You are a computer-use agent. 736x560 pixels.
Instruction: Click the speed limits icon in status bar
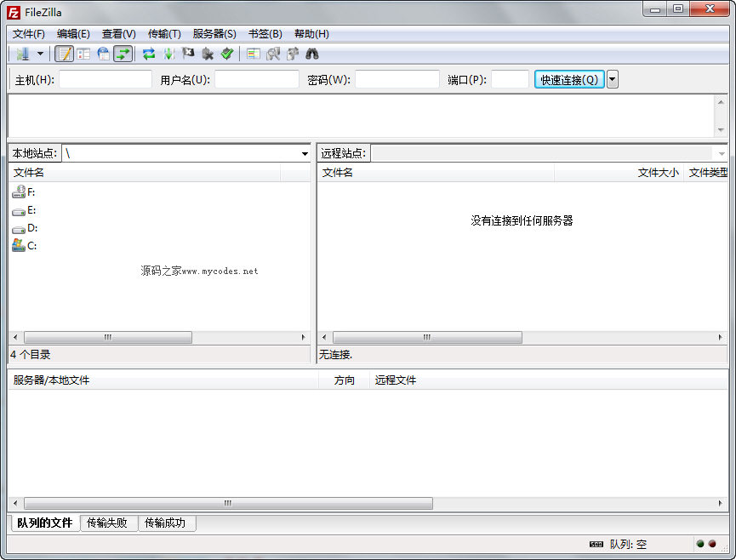(596, 545)
